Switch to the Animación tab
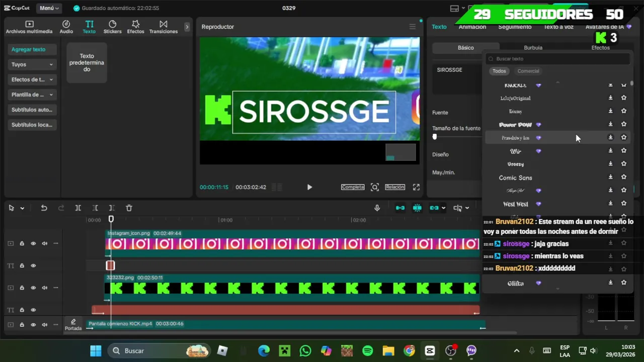The height and width of the screenshot is (362, 644). [x=472, y=27]
